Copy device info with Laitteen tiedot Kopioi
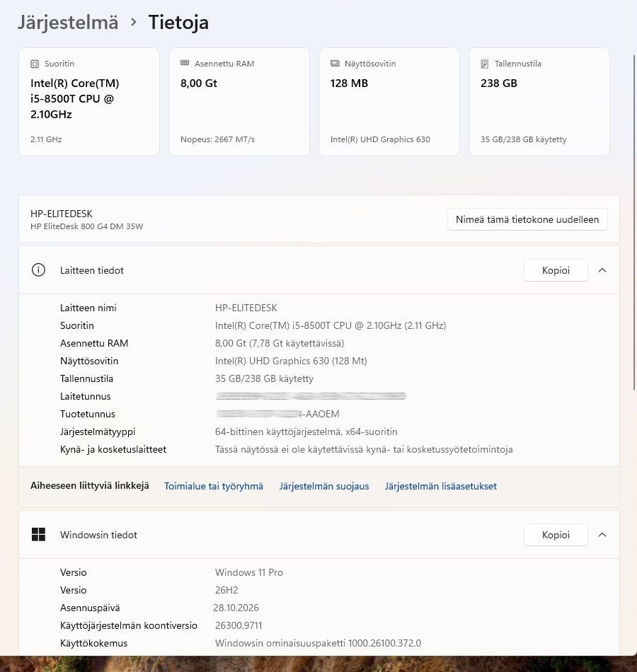This screenshot has height=672, width=637. 556,270
